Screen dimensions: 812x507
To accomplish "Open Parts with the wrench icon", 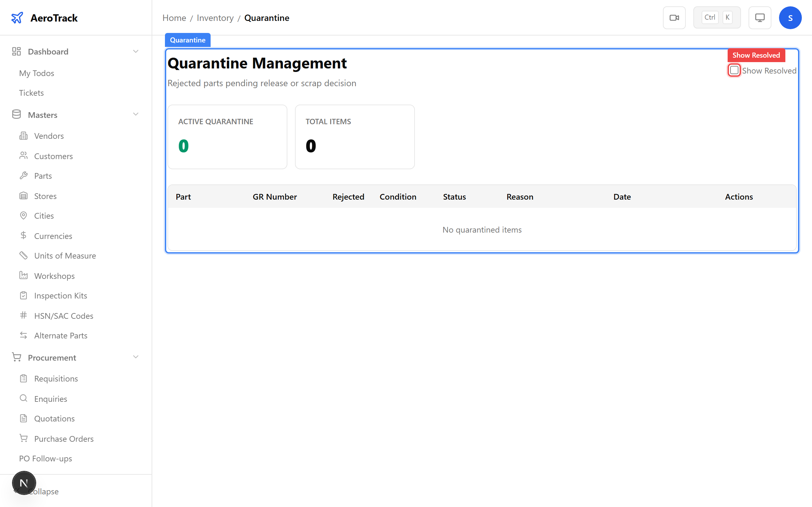I will click(23, 176).
